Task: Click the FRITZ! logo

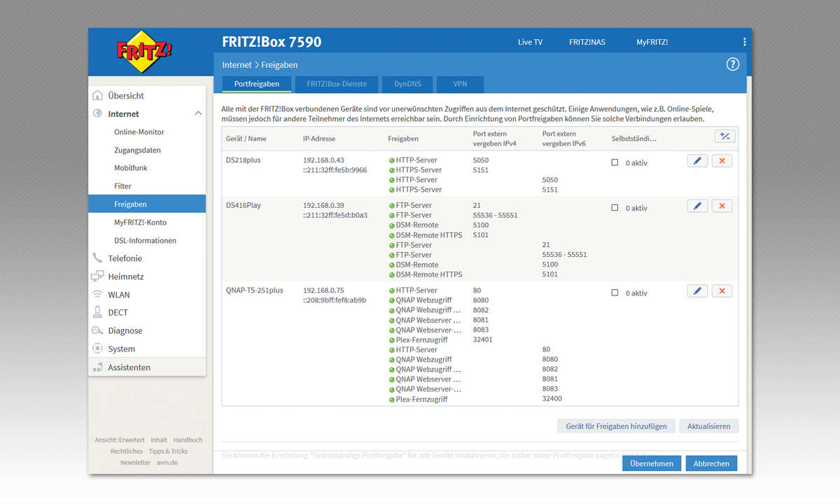Action: [144, 51]
